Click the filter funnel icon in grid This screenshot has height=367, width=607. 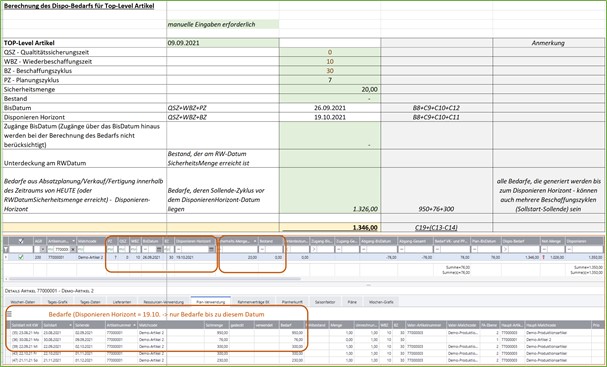[x=6, y=249]
